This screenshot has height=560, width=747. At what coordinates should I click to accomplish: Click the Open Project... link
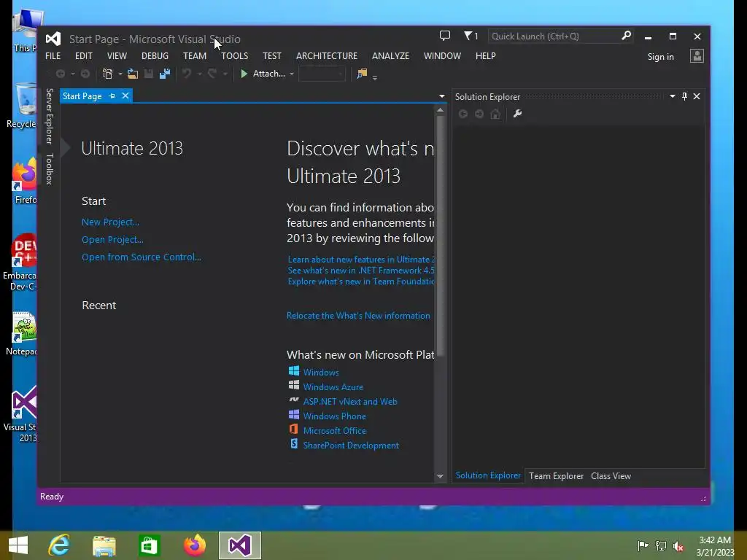[x=112, y=239]
